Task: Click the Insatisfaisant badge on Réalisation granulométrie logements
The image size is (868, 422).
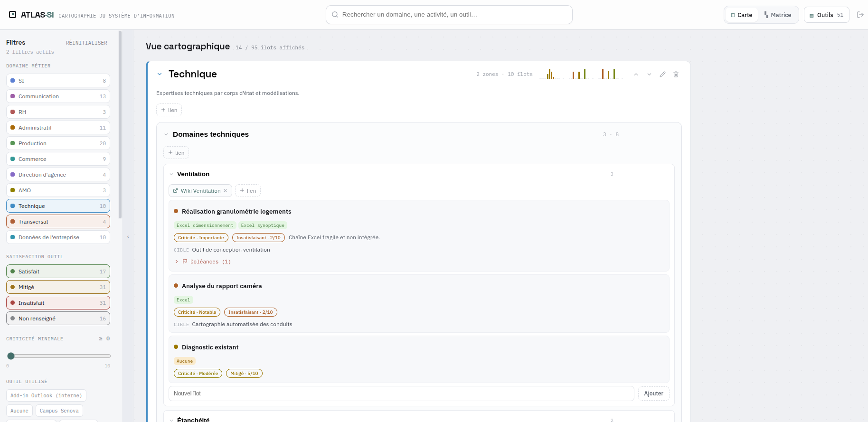Action: pyautogui.click(x=258, y=238)
